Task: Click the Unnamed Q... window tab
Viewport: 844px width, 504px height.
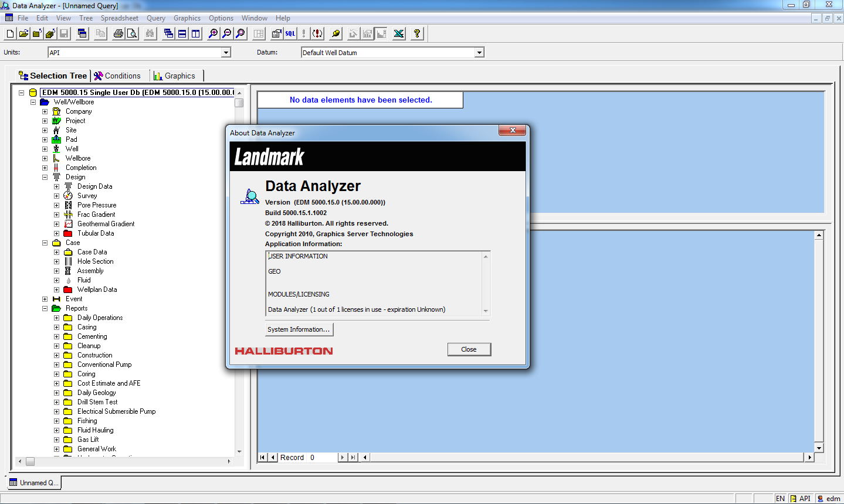Action: click(x=34, y=483)
